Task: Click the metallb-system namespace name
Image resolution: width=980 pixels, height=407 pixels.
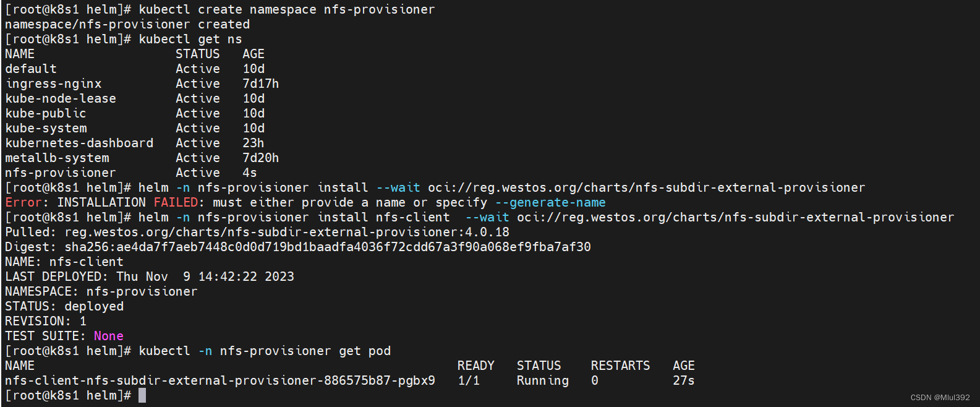Action: 57,158
